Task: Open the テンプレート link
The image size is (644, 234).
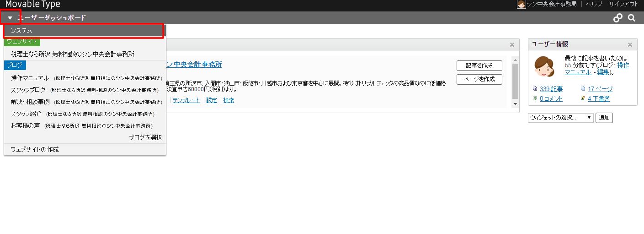Action: (x=186, y=100)
